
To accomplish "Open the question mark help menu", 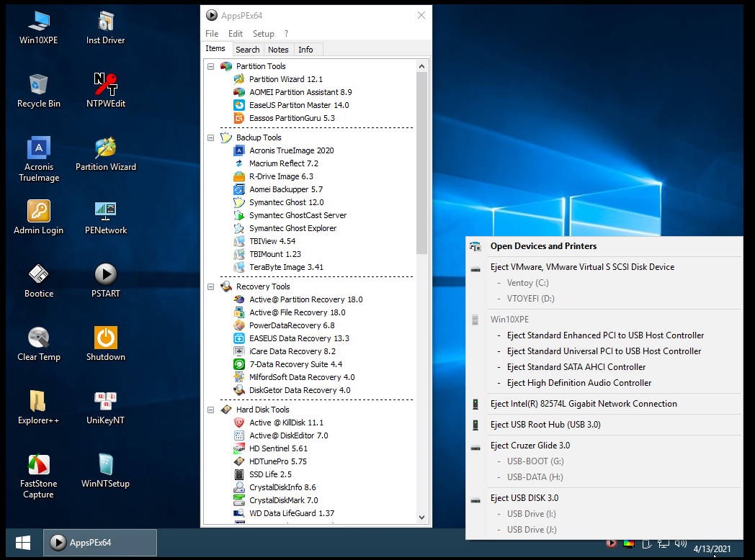I will [287, 34].
